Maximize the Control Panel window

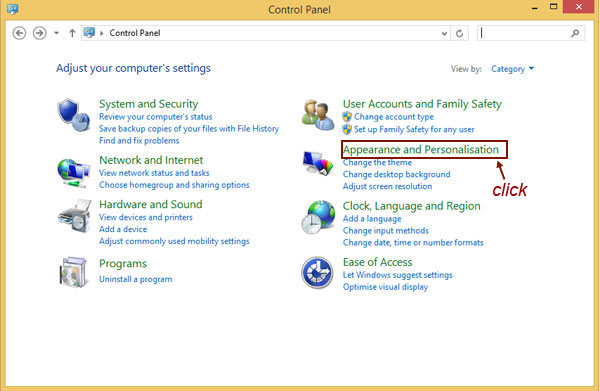553,7
